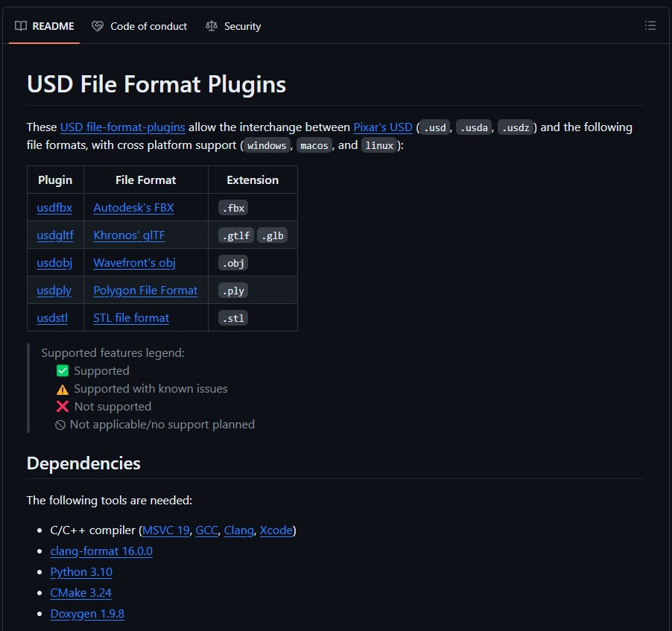Open the usdfbx plugin link

(54, 207)
